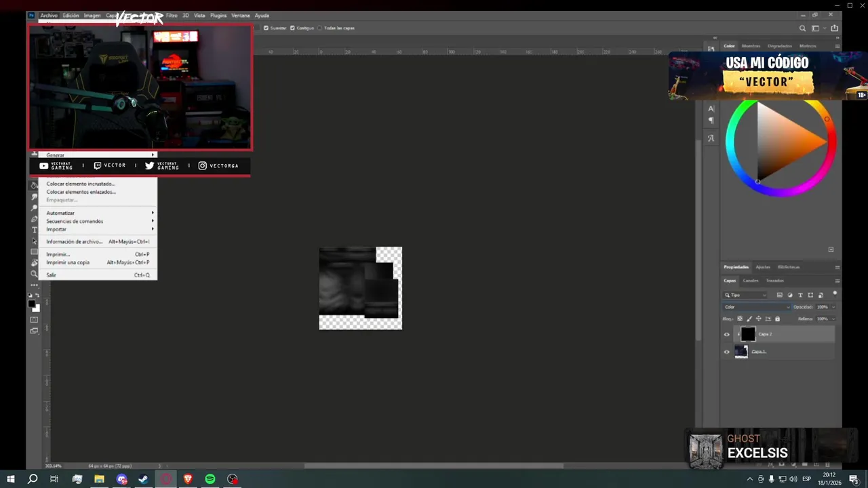Open the workspace switcher icon
The image size is (868, 488).
coord(816,28)
